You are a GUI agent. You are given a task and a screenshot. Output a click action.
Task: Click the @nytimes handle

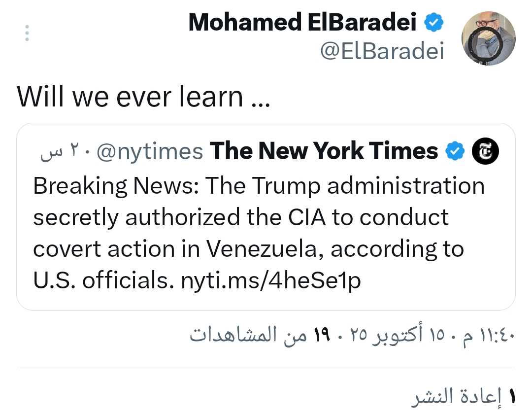coord(150,151)
